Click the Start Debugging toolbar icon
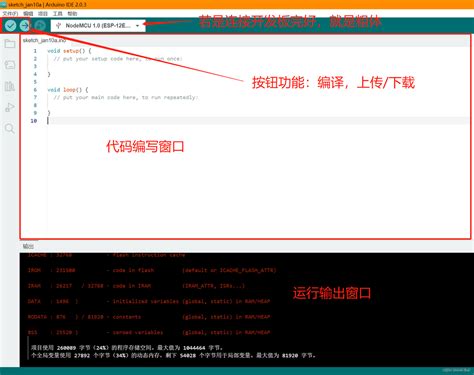 [x=40, y=25]
